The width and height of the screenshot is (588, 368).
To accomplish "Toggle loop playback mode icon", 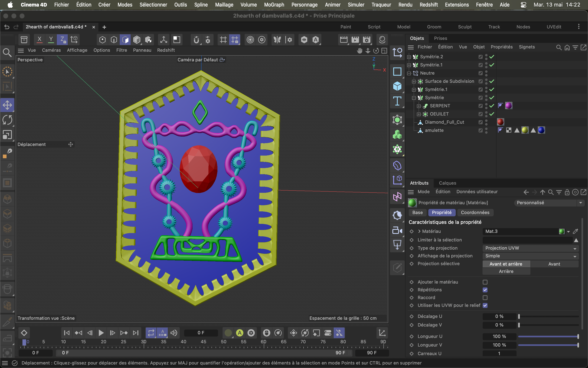I will [151, 333].
